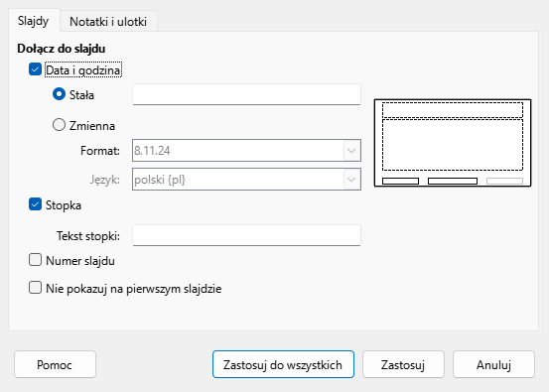
Task: Tick Nie pokazuj na pierwszym slajdzie
Action: 35,288
